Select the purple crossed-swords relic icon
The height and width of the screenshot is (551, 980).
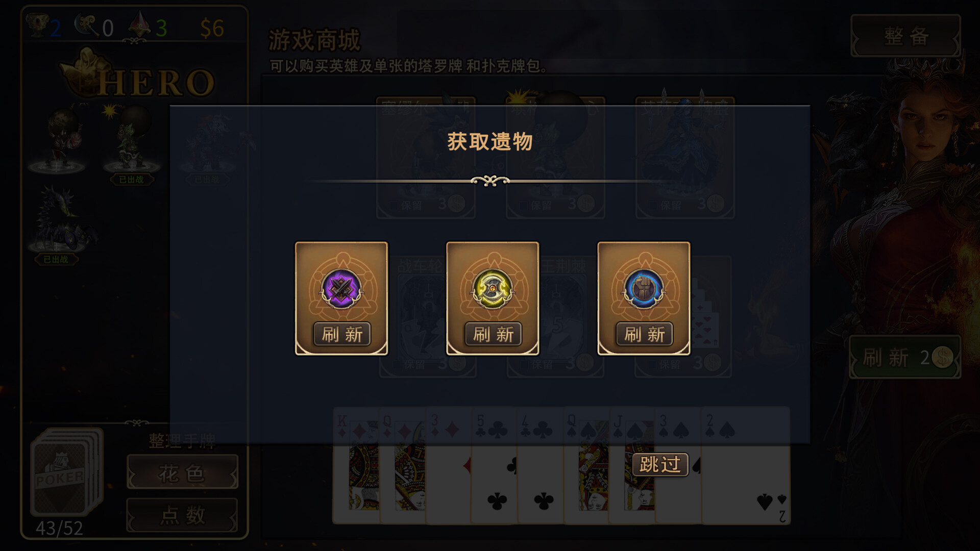pos(341,289)
